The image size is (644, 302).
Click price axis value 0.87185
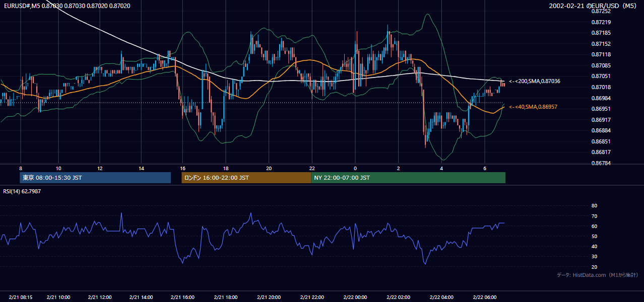[x=601, y=33]
